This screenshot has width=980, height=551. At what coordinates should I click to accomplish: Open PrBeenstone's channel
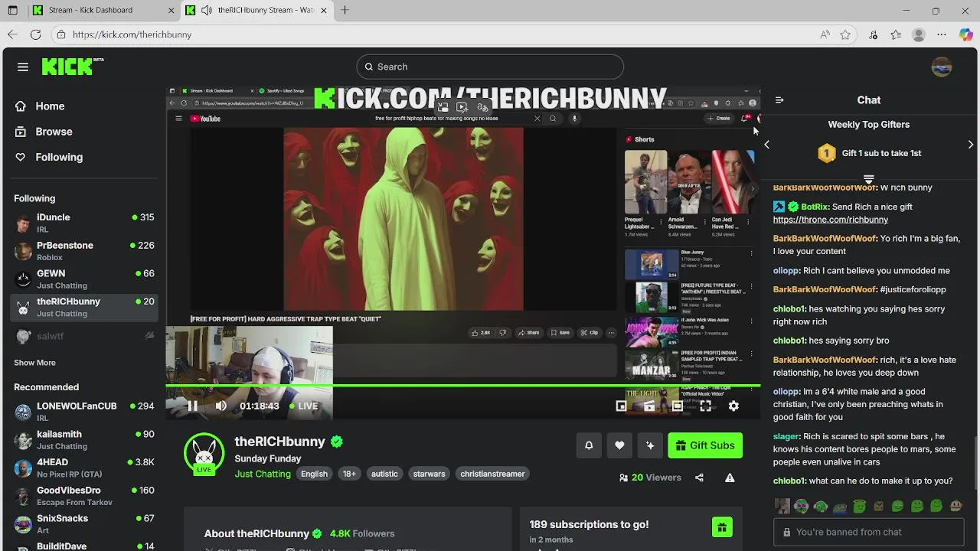tap(84, 251)
